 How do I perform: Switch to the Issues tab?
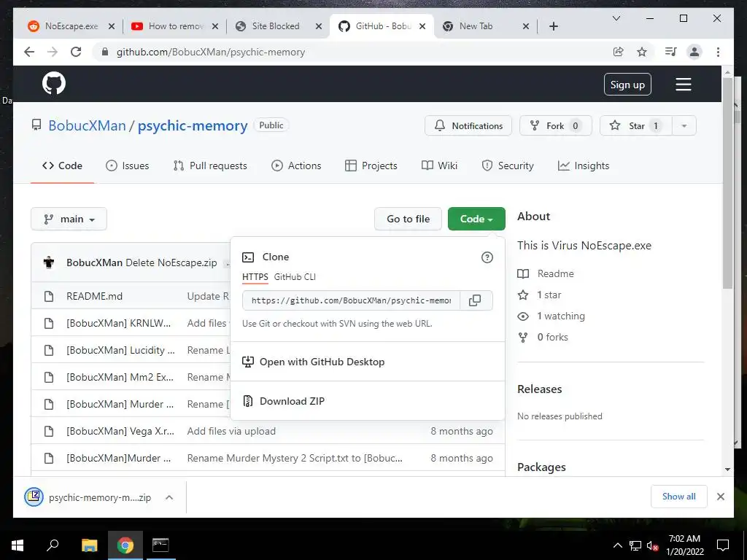tap(127, 166)
